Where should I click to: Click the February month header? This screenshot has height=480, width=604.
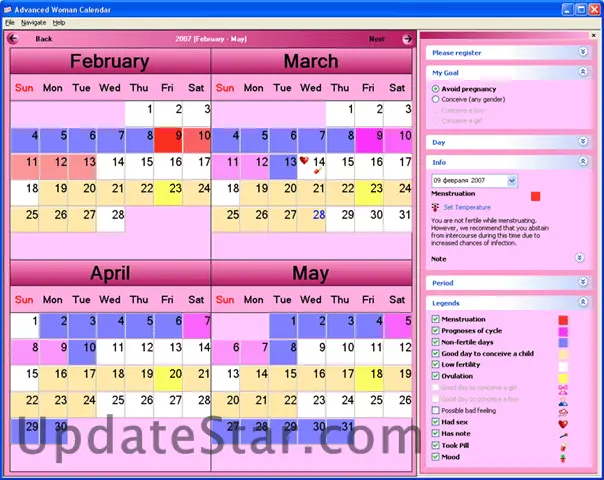[x=110, y=61]
